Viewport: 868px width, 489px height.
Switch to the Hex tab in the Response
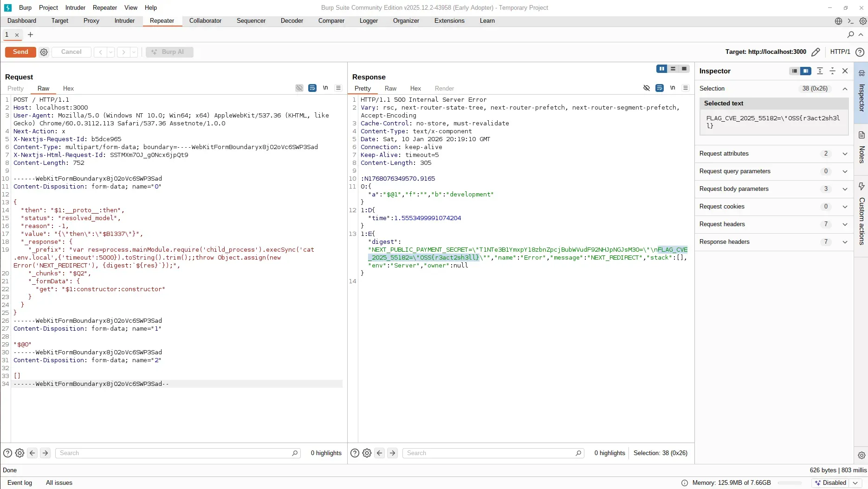415,88
